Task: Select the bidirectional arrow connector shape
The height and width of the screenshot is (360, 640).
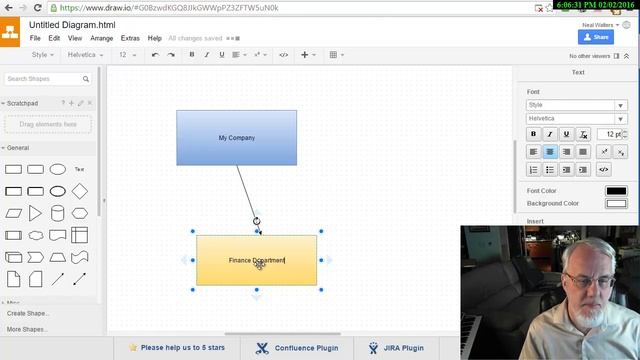Action: (80, 279)
